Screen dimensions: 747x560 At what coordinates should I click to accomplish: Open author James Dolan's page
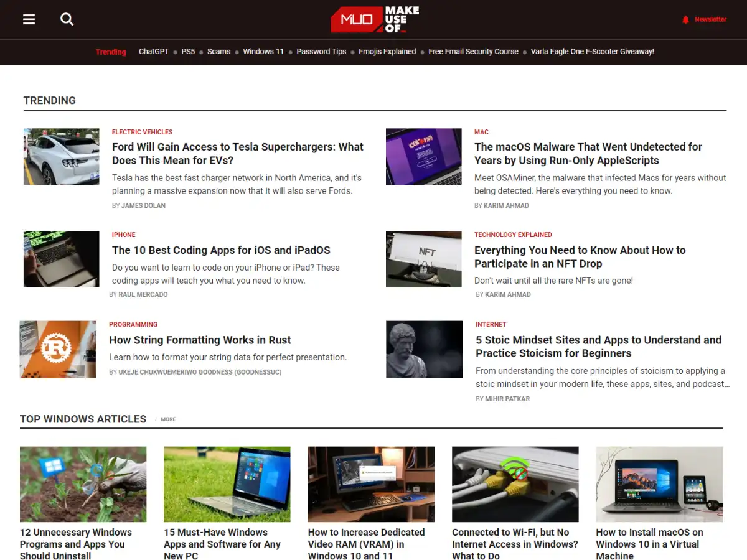[143, 205]
